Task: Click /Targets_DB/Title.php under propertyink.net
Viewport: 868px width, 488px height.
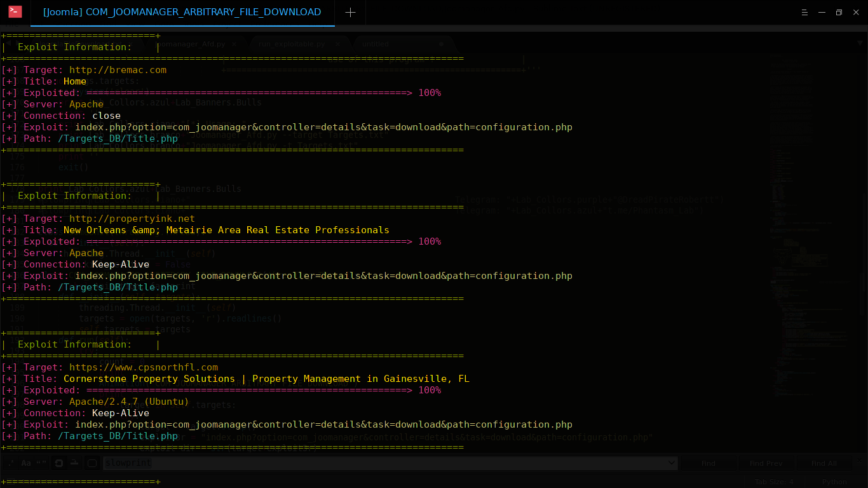Action: coord(118,287)
